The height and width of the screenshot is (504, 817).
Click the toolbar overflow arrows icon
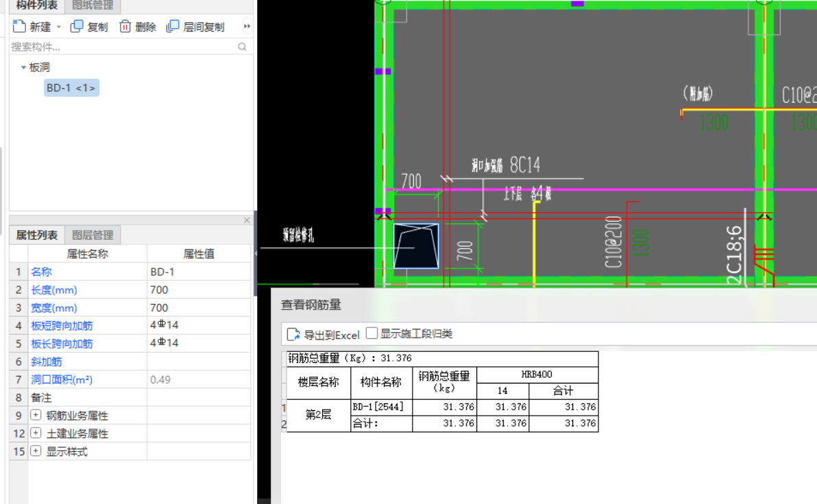point(247,26)
